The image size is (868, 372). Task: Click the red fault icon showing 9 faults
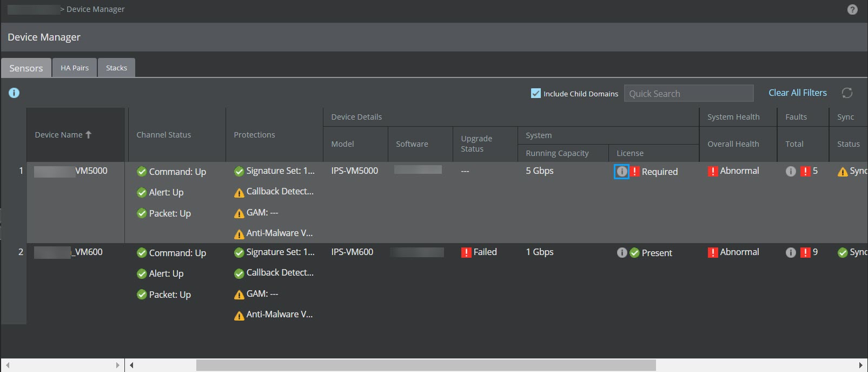click(x=805, y=253)
